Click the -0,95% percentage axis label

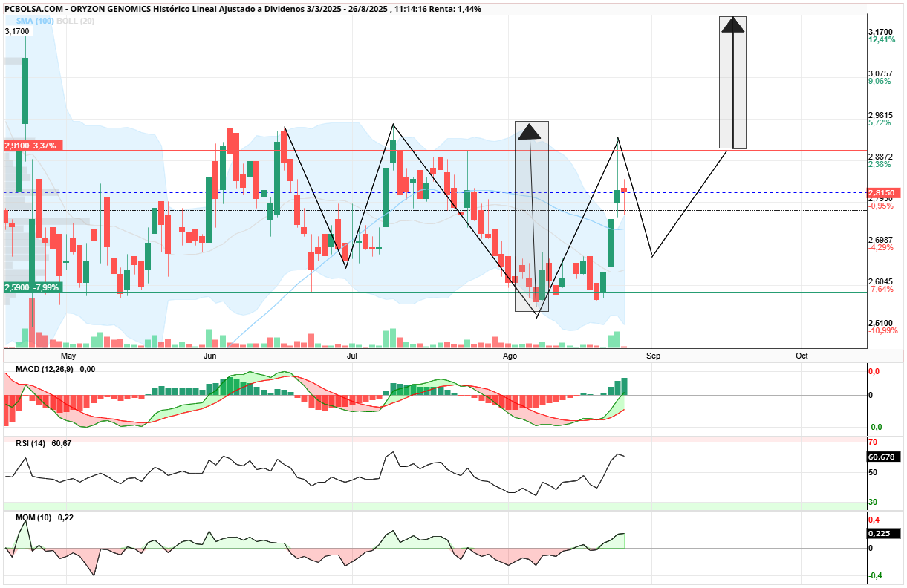[880, 206]
